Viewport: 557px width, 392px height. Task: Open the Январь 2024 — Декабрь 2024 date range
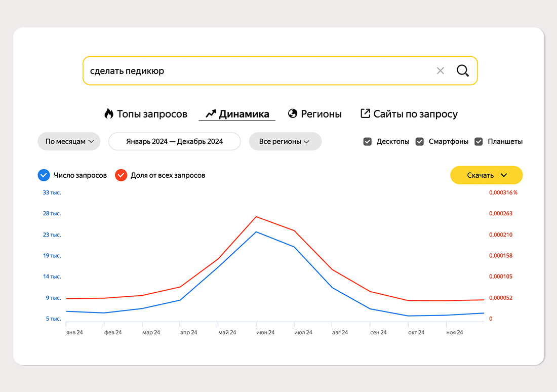click(x=175, y=142)
